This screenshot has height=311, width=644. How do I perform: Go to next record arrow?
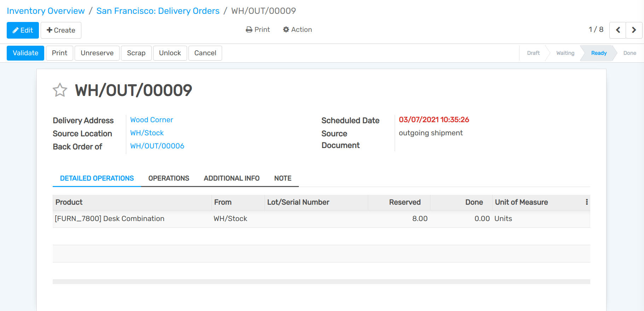click(634, 30)
